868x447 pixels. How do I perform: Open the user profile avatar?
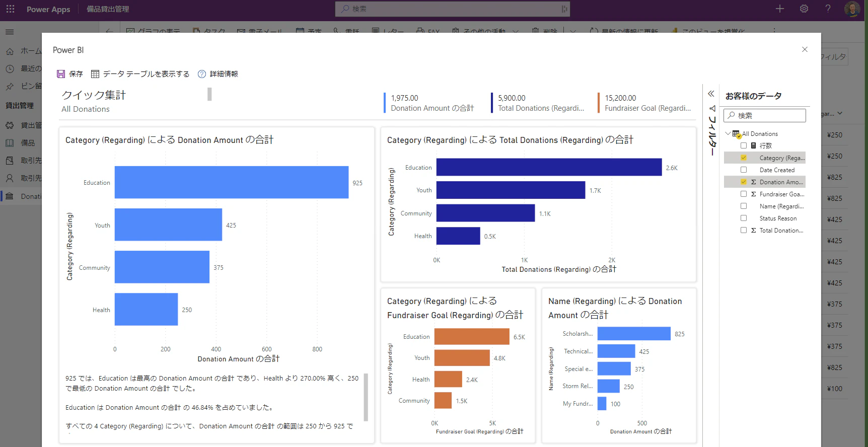pyautogui.click(x=852, y=9)
